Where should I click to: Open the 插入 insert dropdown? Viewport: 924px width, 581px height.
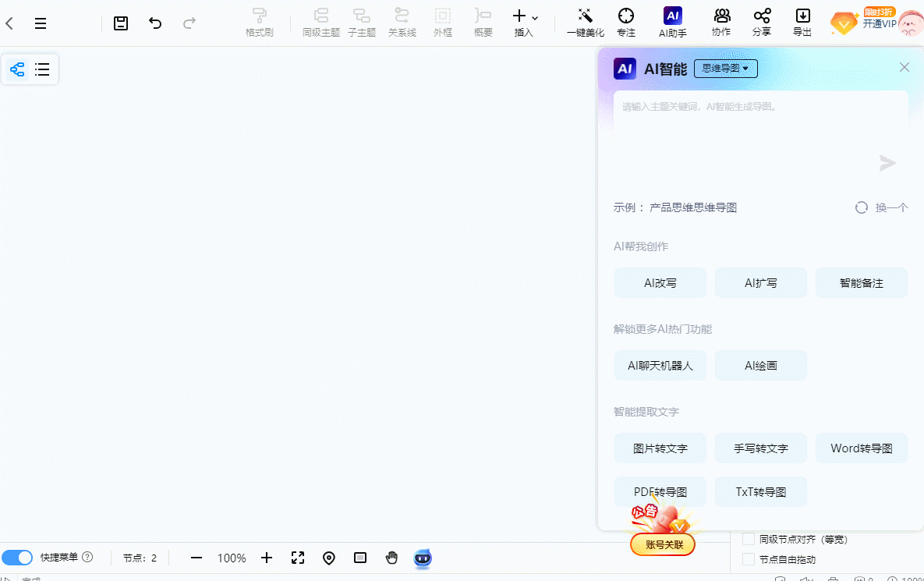[525, 23]
